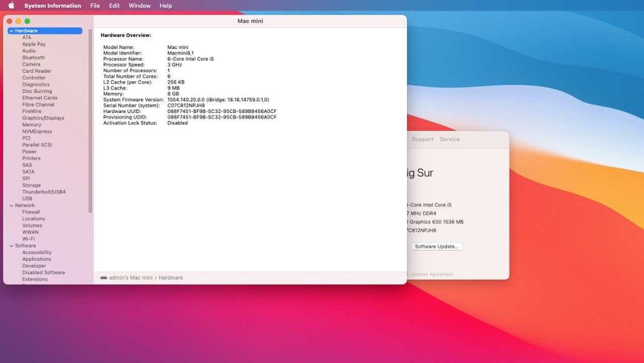Open License Agreement link in About window
This screenshot has height=363, width=644.
coord(431,274)
